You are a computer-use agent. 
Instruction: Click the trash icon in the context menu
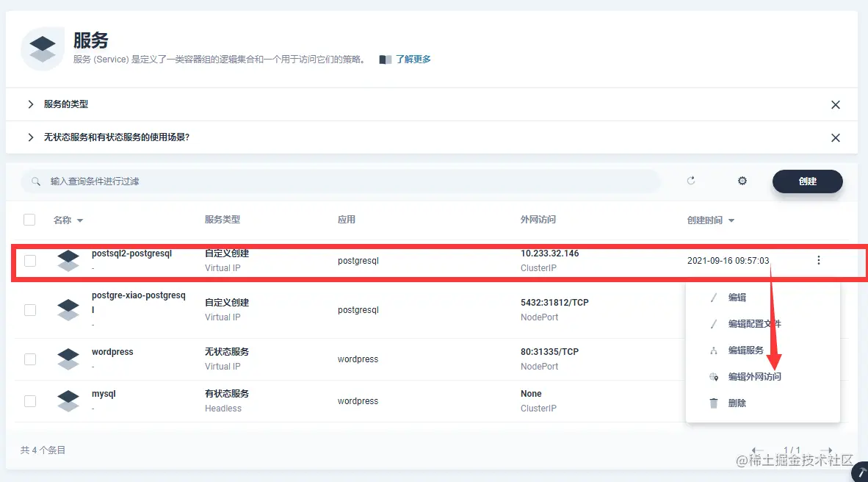pyautogui.click(x=714, y=403)
